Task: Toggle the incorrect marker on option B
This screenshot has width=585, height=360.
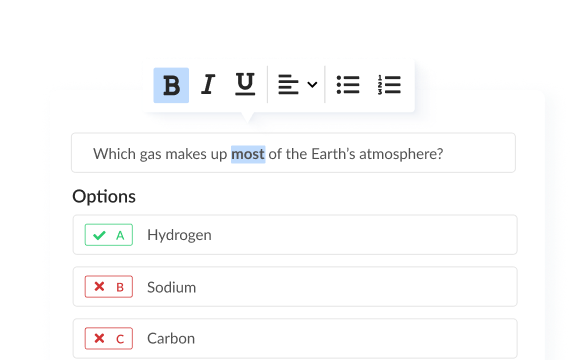Action: pyautogui.click(x=109, y=287)
